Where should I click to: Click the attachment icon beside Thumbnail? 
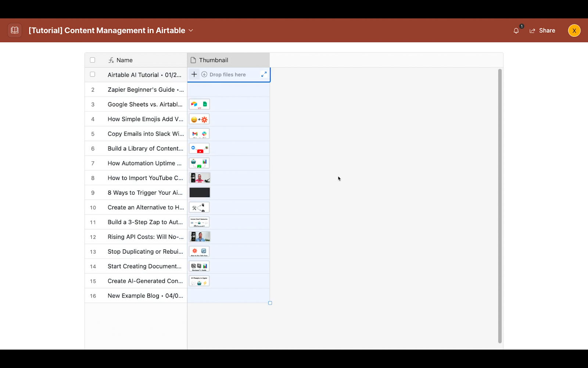[x=193, y=60]
